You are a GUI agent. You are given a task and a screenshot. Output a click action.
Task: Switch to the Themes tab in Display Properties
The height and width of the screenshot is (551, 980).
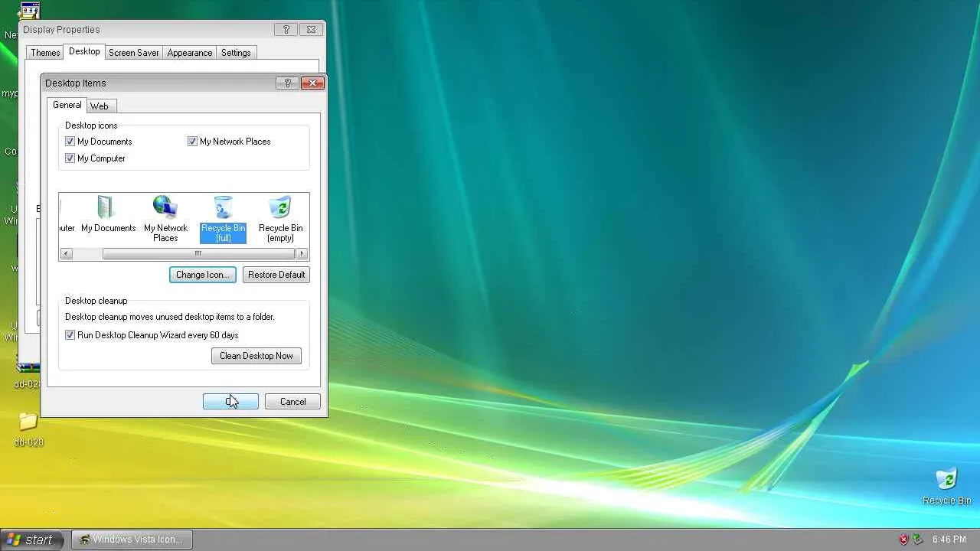pyautogui.click(x=45, y=53)
